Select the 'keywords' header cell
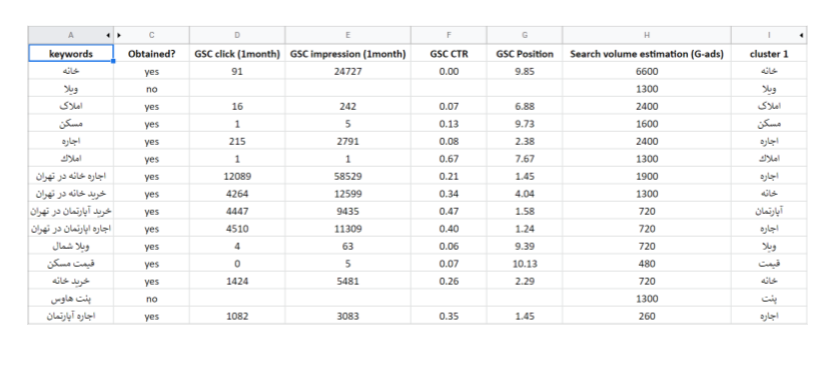Viewport: 830px width, 375px height. tap(70, 53)
